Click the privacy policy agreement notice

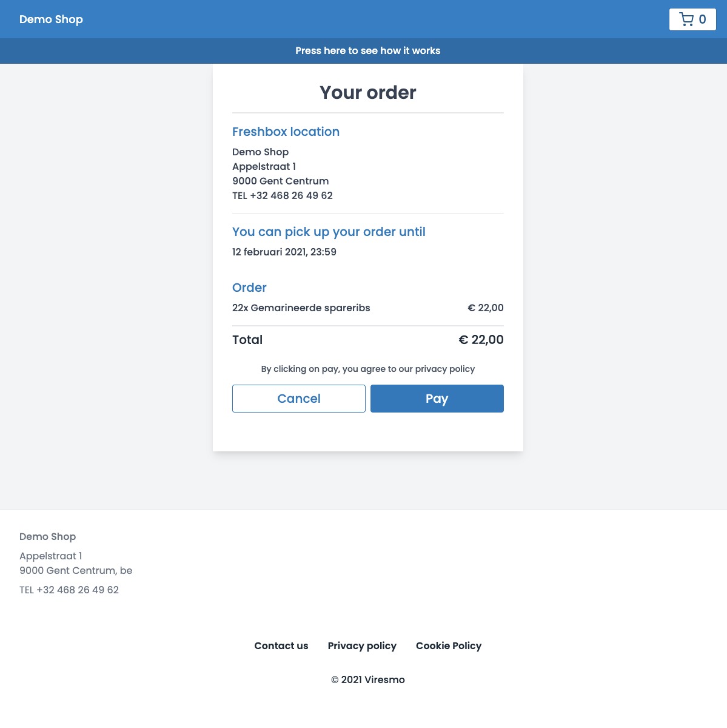pyautogui.click(x=368, y=369)
